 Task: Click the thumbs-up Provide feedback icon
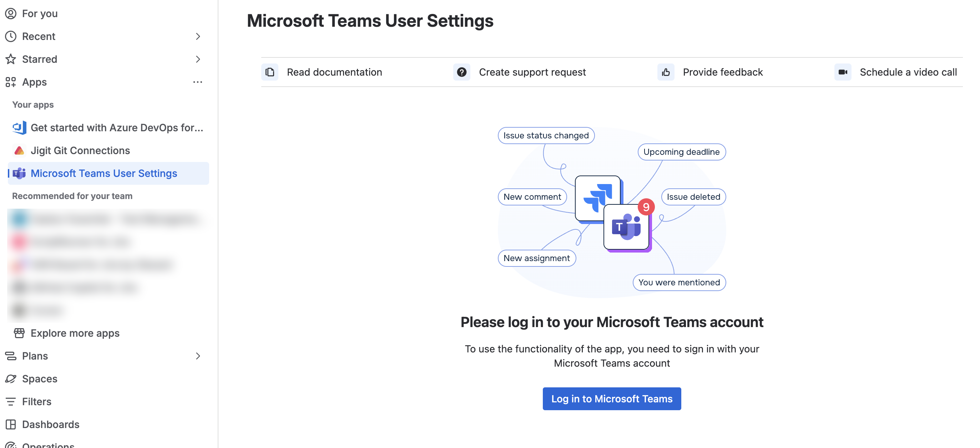click(x=666, y=72)
